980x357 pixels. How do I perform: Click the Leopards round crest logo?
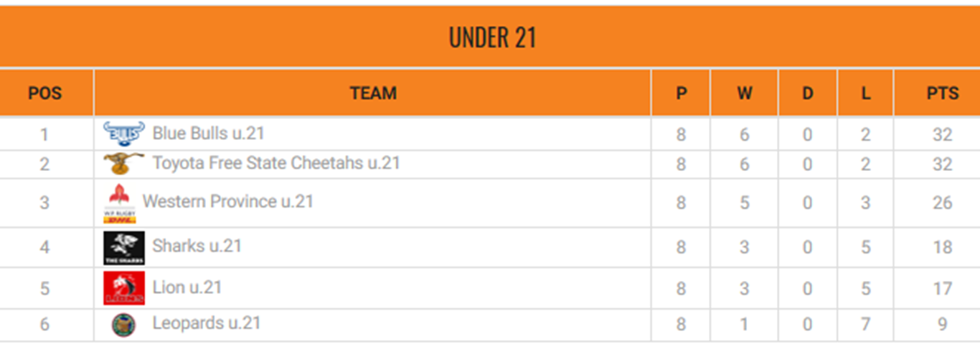pos(124,325)
